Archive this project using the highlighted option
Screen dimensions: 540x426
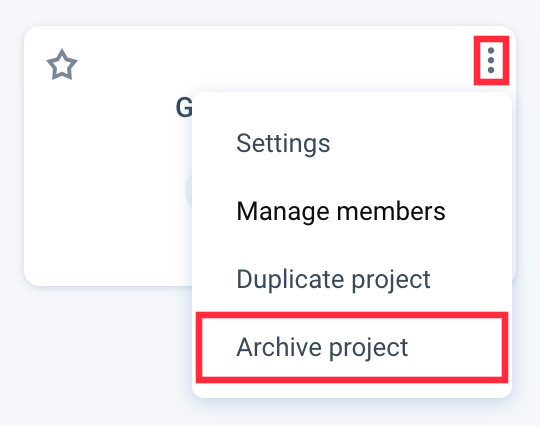(x=352, y=347)
